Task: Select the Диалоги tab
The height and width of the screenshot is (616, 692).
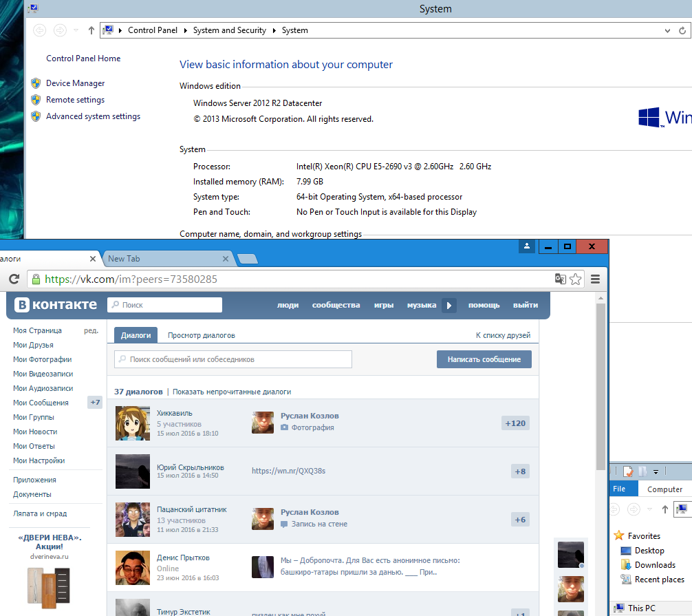Action: pos(136,335)
